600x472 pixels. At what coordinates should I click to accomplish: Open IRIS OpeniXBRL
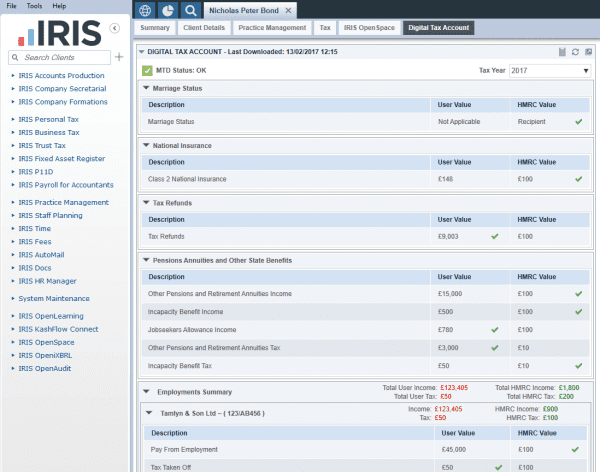[45, 356]
